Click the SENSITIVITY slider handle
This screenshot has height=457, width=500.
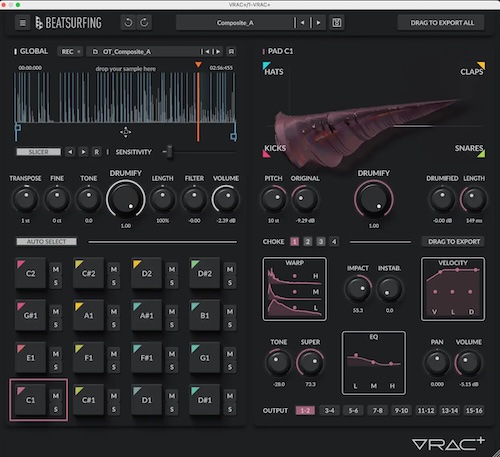coord(169,152)
